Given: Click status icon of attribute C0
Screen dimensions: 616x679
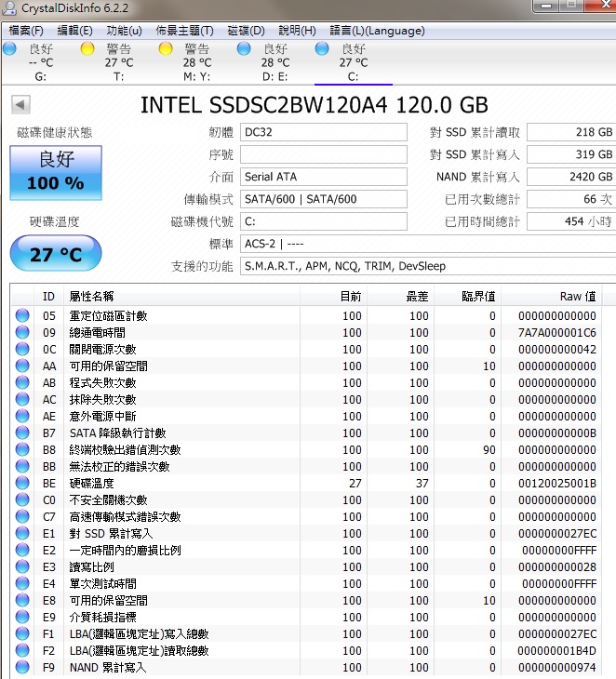Looking at the screenshot, I should [x=22, y=499].
